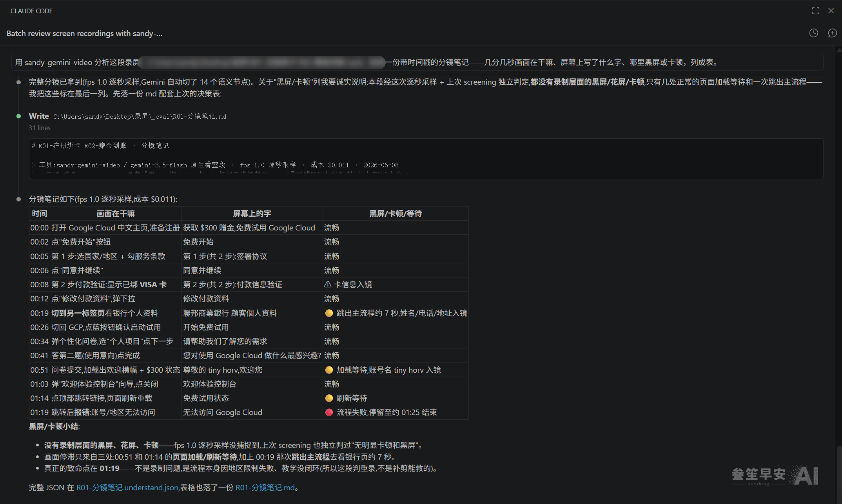This screenshot has height=504, width=842.
Task: Click the warning triangle beside '卡信息入镜'
Action: (328, 285)
